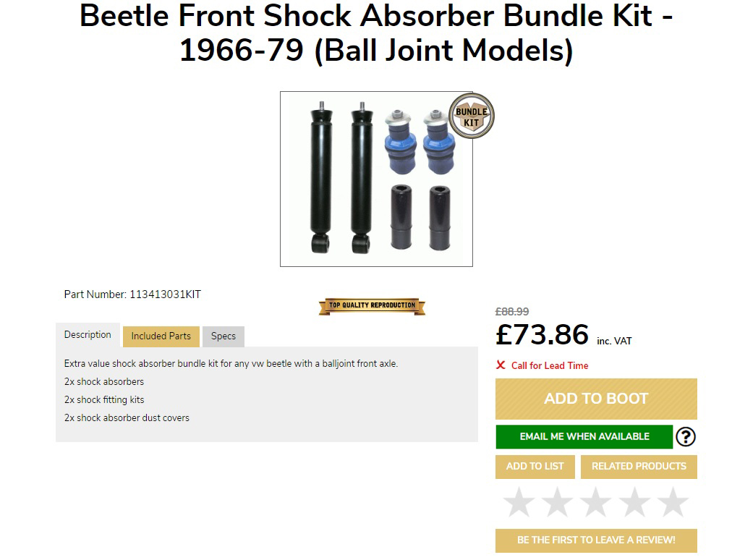
Task: Click Be the First to Leave a Review
Action: (596, 540)
